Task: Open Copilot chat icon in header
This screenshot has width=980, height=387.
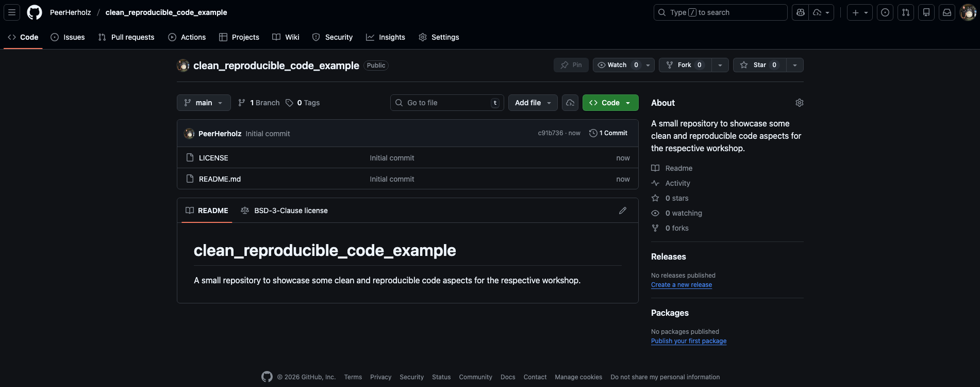Action: point(800,12)
